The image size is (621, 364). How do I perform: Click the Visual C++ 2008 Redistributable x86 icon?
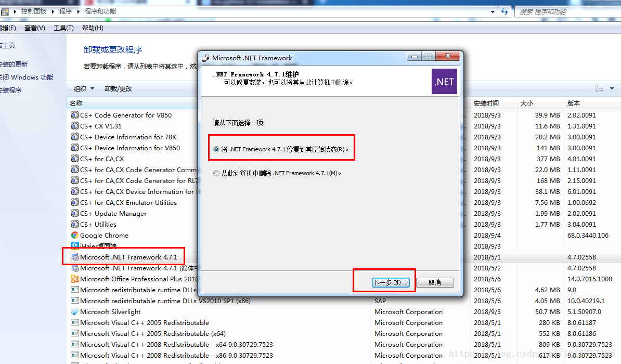pos(74,355)
